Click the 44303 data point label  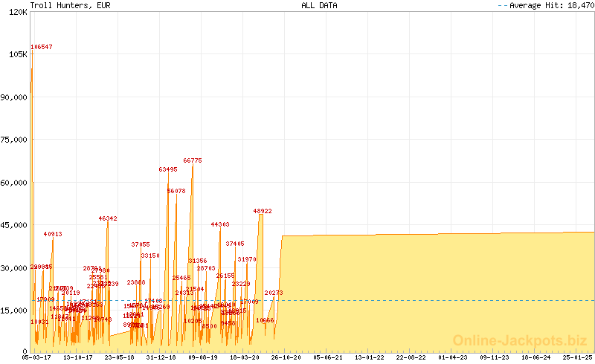pyautogui.click(x=220, y=224)
